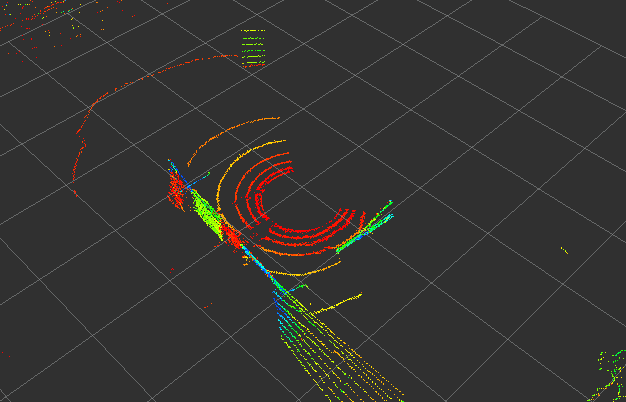Select the dense red cluster at wall's left end
The image size is (626, 402).
click(177, 189)
